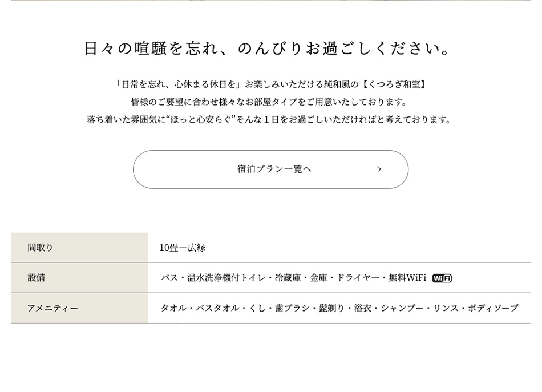Click the WiFi badge icon

(442, 278)
